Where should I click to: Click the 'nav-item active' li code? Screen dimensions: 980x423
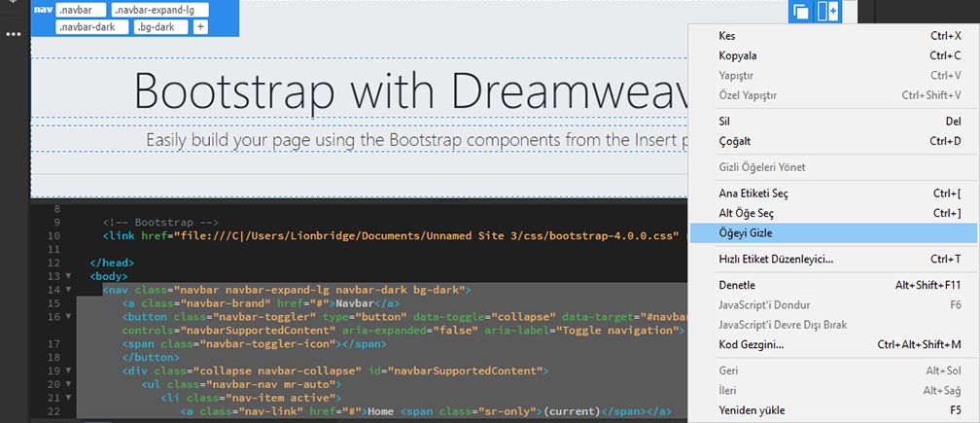click(x=251, y=398)
